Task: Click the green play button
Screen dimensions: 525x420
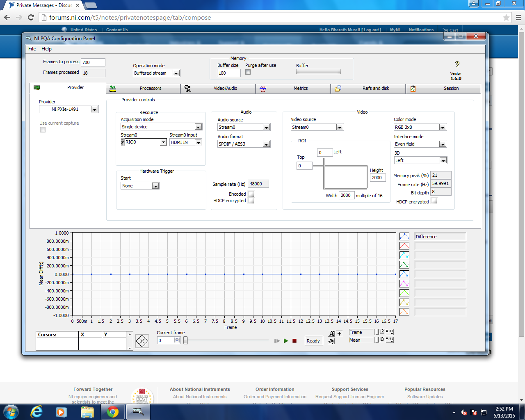Action: click(x=286, y=341)
